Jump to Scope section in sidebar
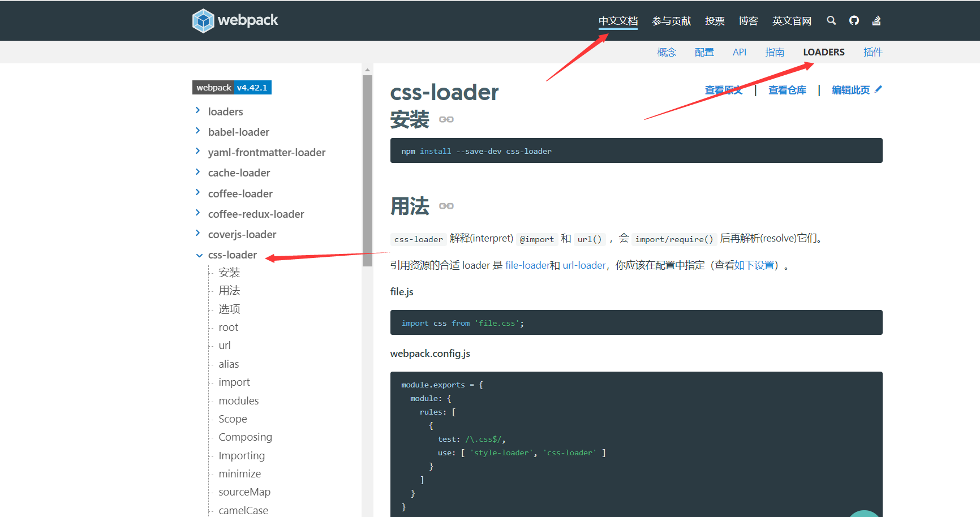This screenshot has width=980, height=517. point(233,419)
